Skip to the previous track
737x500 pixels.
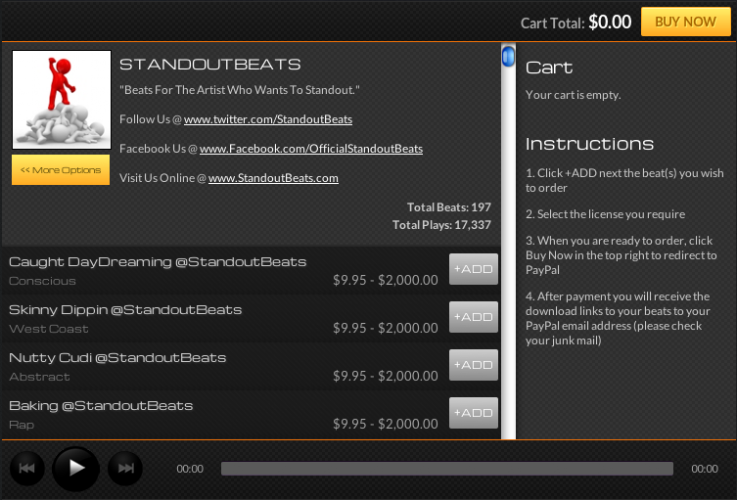[27, 468]
